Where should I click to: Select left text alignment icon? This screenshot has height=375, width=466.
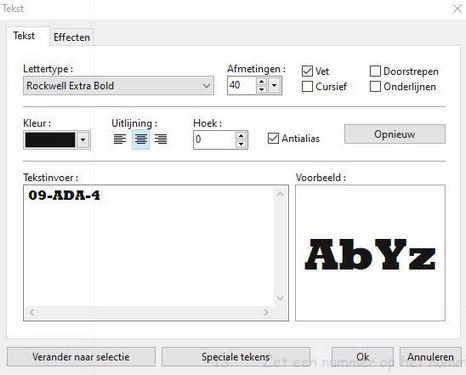pyautogui.click(x=120, y=139)
